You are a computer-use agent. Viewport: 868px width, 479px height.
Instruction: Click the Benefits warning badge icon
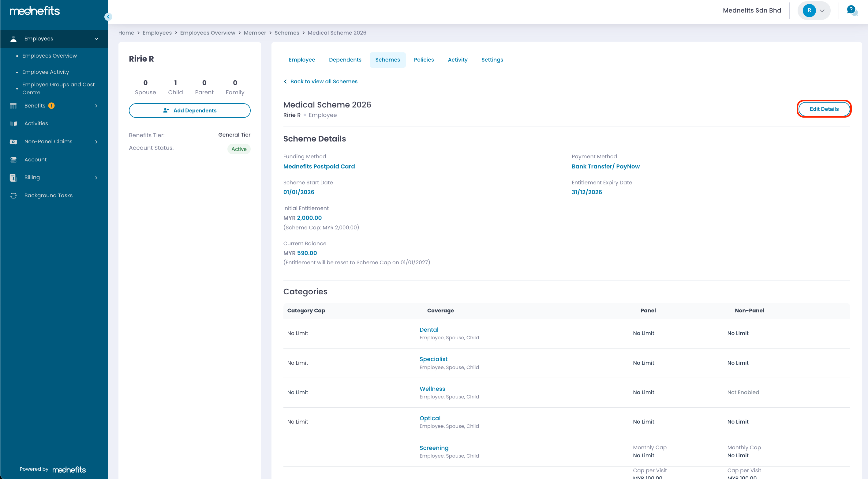pos(51,105)
